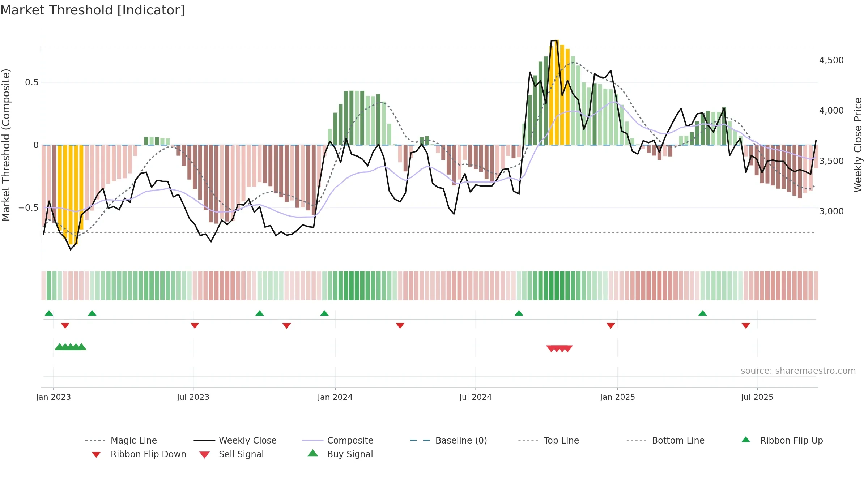The image size is (868, 488).
Task: Click the Jan 2023 x-axis label
Action: (54, 397)
